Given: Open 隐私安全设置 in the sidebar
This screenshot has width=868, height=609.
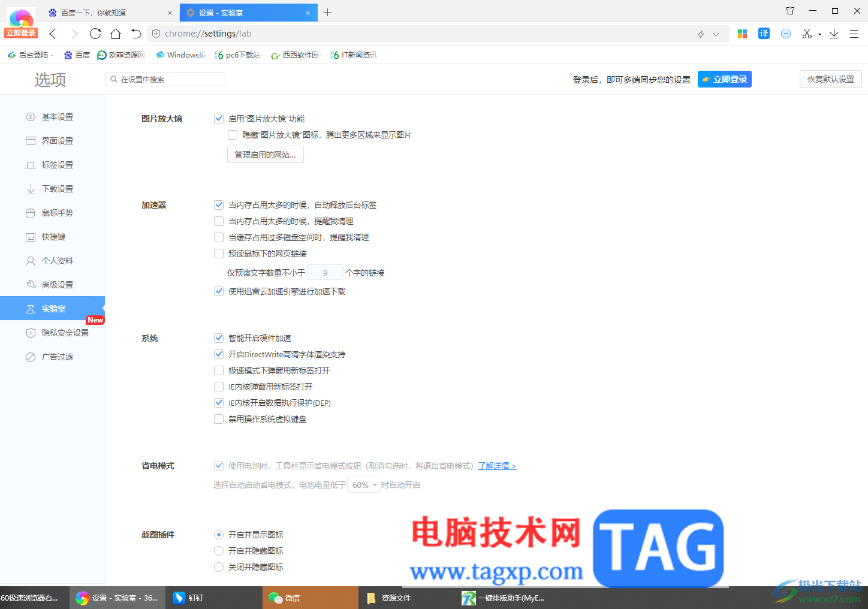Looking at the screenshot, I should 52,333.
